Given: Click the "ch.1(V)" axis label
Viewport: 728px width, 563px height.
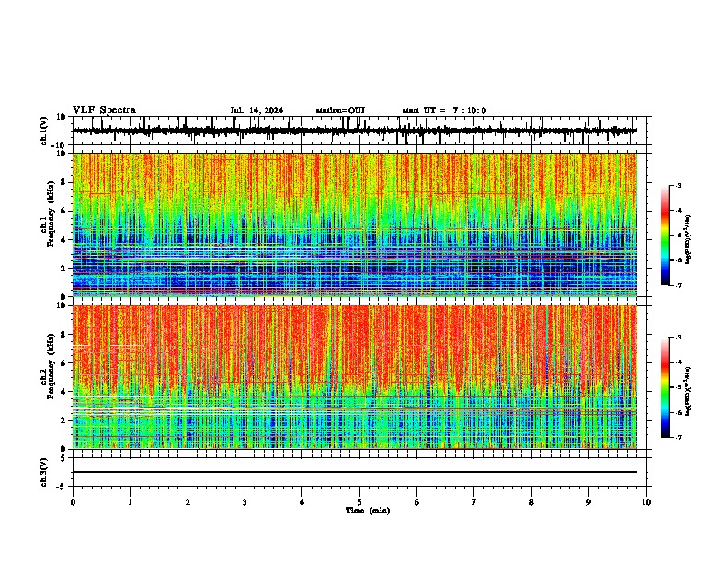Looking at the screenshot, I should tap(44, 131).
